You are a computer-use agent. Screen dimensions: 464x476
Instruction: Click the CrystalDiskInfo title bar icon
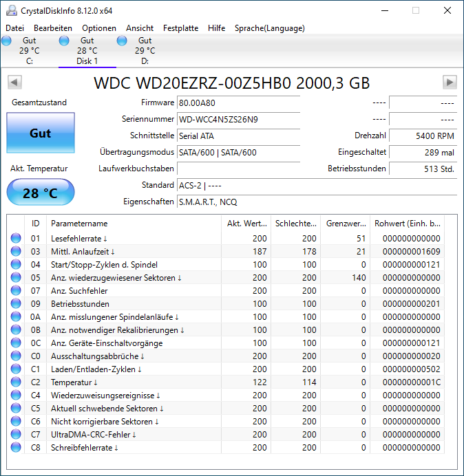pyautogui.click(x=12, y=10)
